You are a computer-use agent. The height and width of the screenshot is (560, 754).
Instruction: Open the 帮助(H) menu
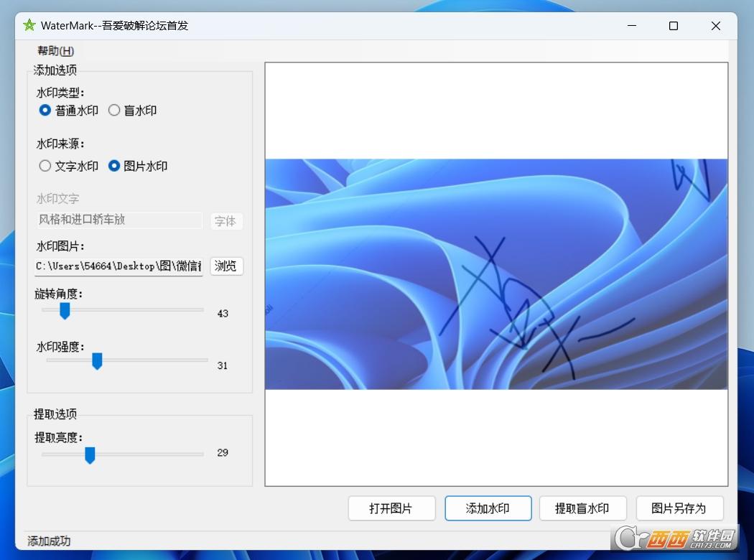(56, 51)
